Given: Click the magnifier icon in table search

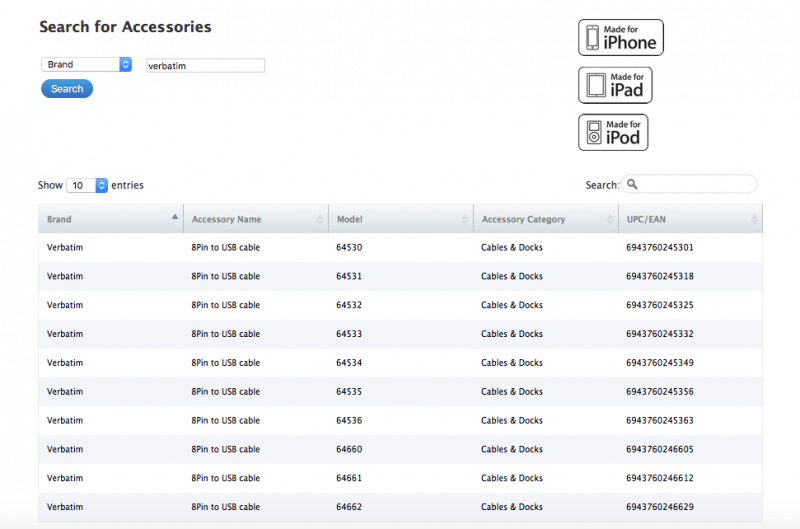Looking at the screenshot, I should 632,184.
